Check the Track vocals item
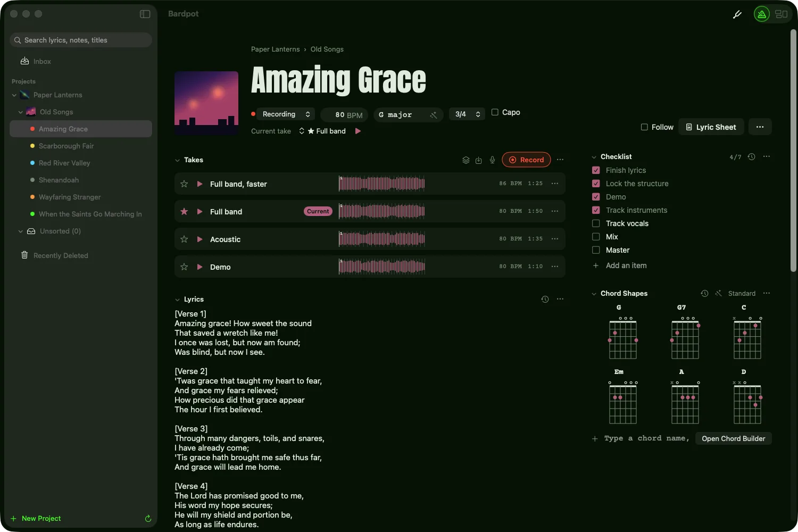 [x=596, y=223]
